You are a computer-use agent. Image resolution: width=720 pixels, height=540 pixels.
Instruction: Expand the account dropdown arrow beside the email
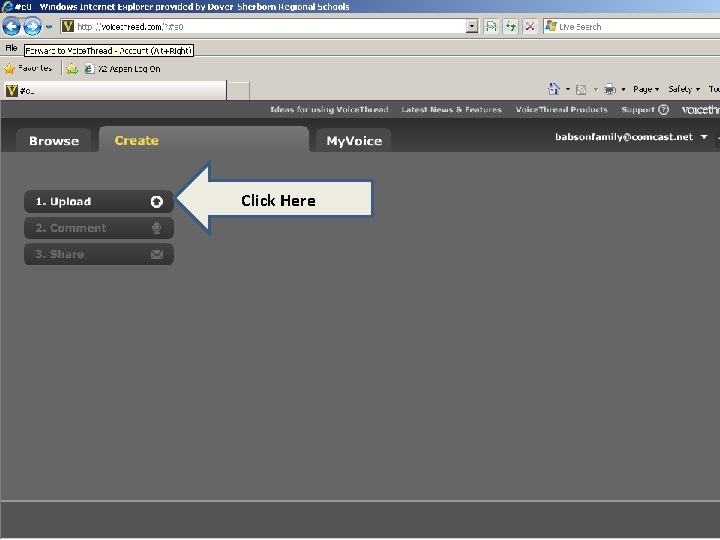coord(704,137)
